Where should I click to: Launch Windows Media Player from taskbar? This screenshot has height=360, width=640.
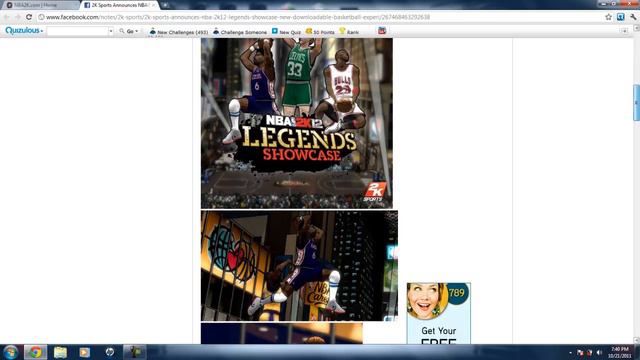click(x=85, y=352)
